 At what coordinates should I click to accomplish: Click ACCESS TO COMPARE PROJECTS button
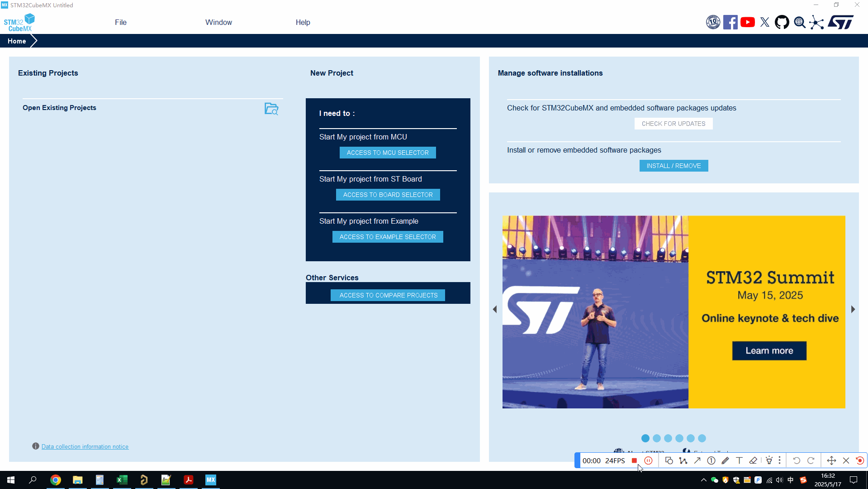389,295
